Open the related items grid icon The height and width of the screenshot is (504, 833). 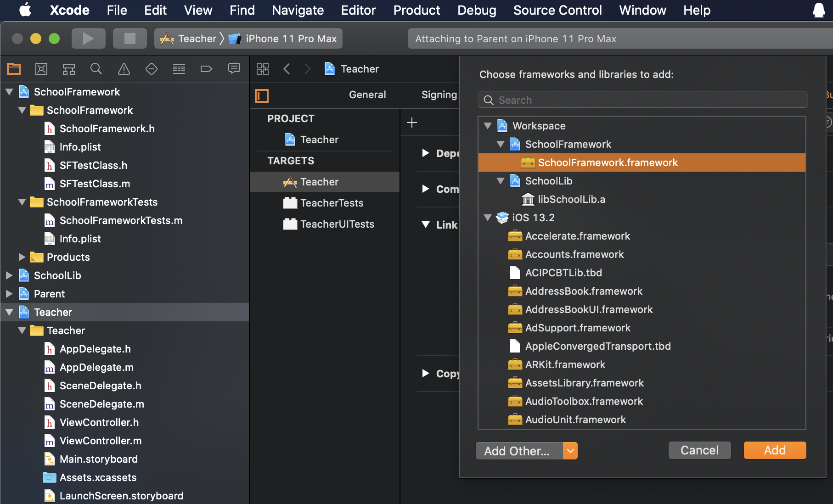[x=263, y=69]
